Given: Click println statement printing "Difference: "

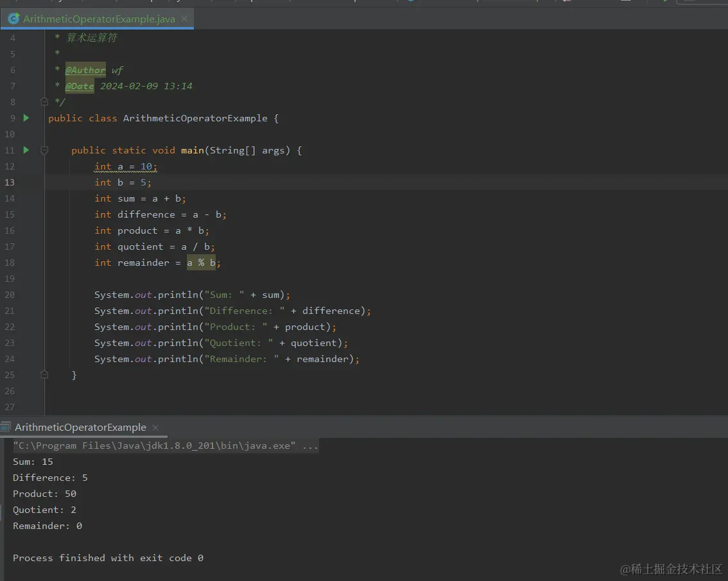Looking at the screenshot, I should point(232,311).
